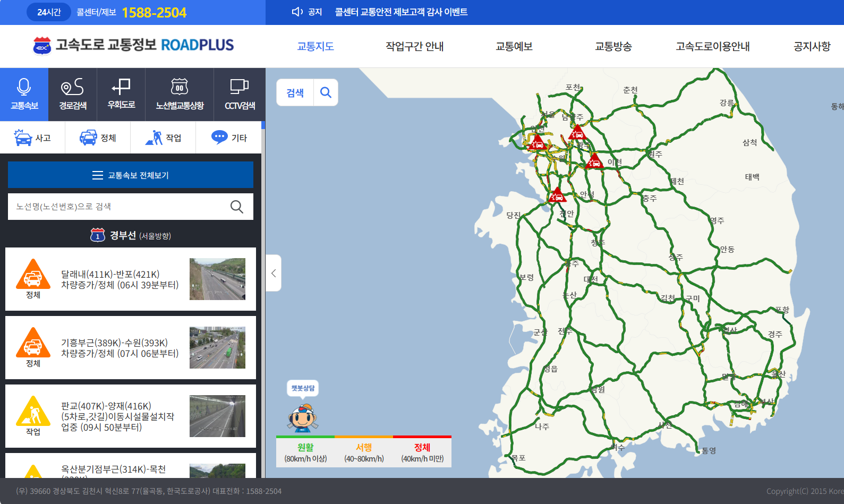The image size is (844, 504).
Task: Collapse the left side panel arrow
Action: tap(274, 273)
